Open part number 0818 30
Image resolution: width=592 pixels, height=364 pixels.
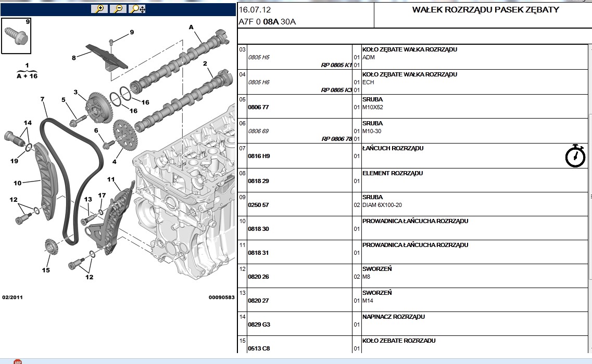[x=258, y=229]
